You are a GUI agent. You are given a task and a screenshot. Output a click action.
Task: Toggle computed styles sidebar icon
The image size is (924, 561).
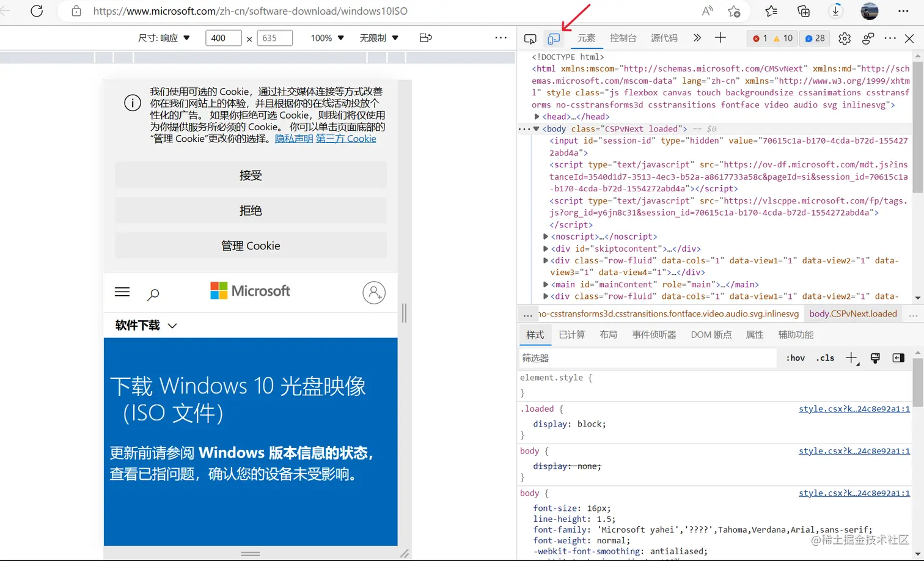[898, 358]
